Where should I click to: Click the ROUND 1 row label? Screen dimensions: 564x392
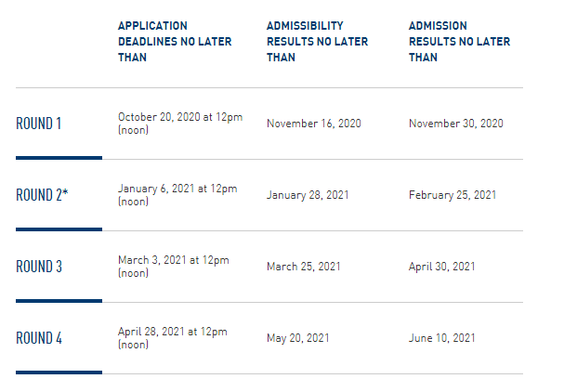(x=38, y=124)
